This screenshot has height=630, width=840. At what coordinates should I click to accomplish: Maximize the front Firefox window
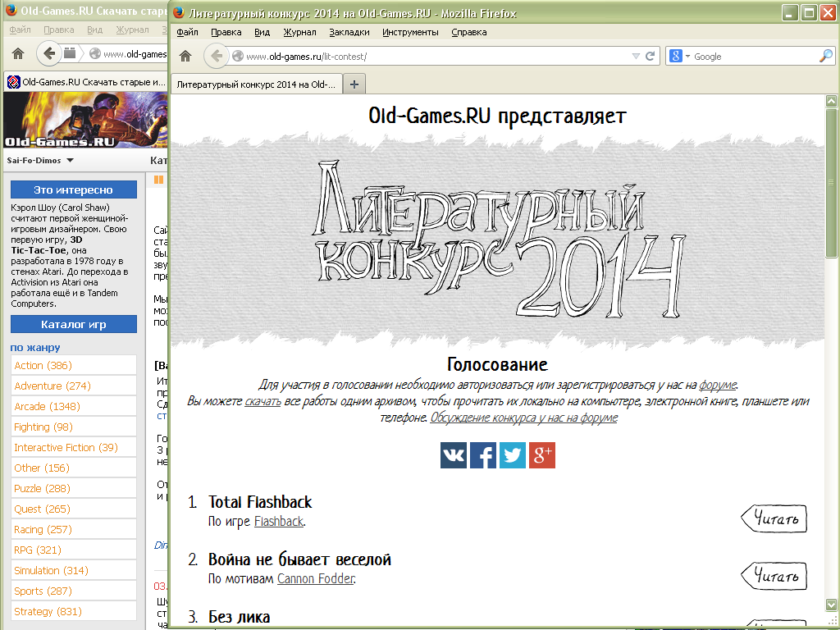pyautogui.click(x=809, y=12)
